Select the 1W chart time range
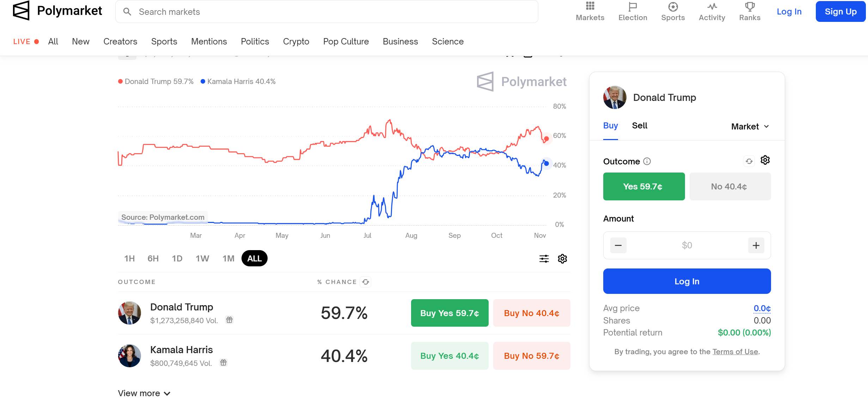 coord(202,259)
